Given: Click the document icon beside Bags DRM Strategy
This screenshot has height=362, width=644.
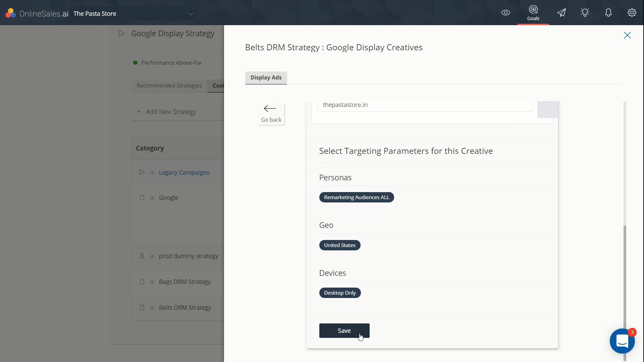Looking at the screenshot, I should click(x=142, y=282).
